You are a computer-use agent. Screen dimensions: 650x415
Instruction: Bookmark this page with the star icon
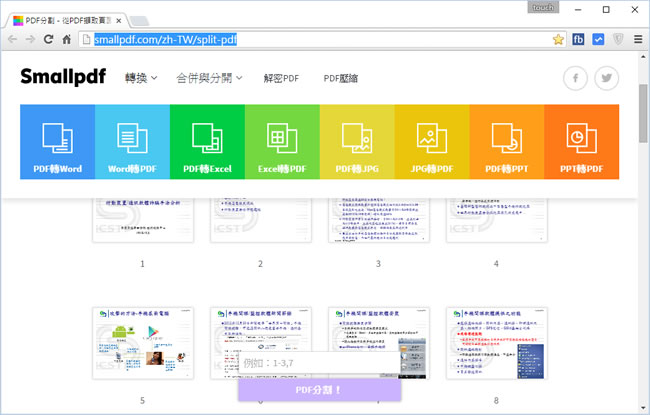(x=559, y=39)
